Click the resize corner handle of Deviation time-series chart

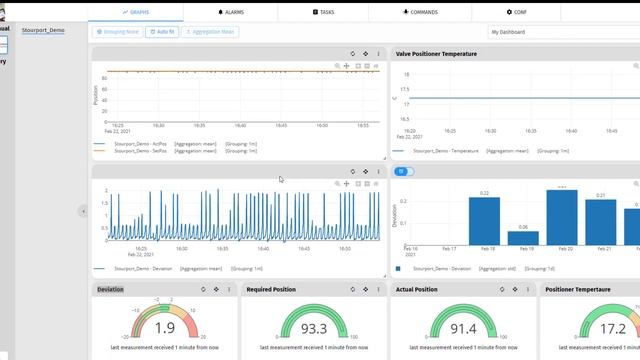click(384, 276)
